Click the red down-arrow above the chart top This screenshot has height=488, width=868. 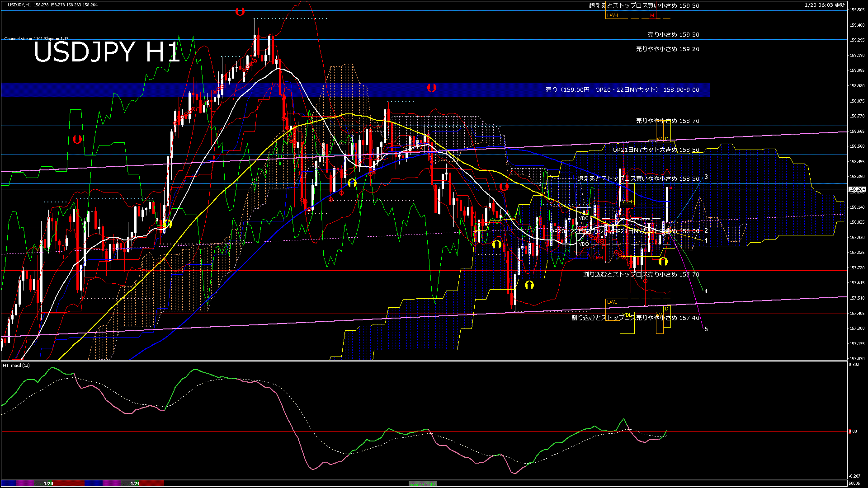tap(240, 12)
